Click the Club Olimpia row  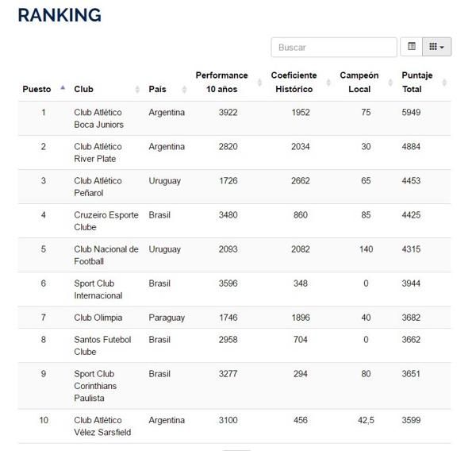point(98,318)
